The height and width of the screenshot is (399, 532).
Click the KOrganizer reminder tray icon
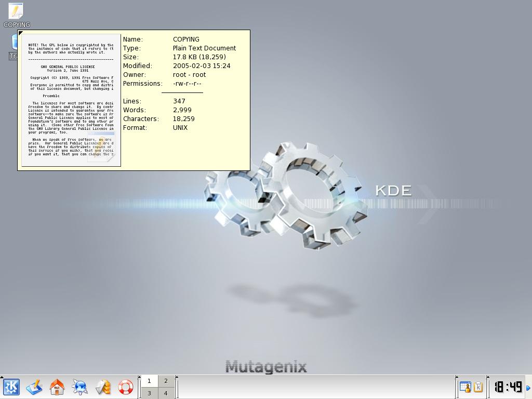465,387
